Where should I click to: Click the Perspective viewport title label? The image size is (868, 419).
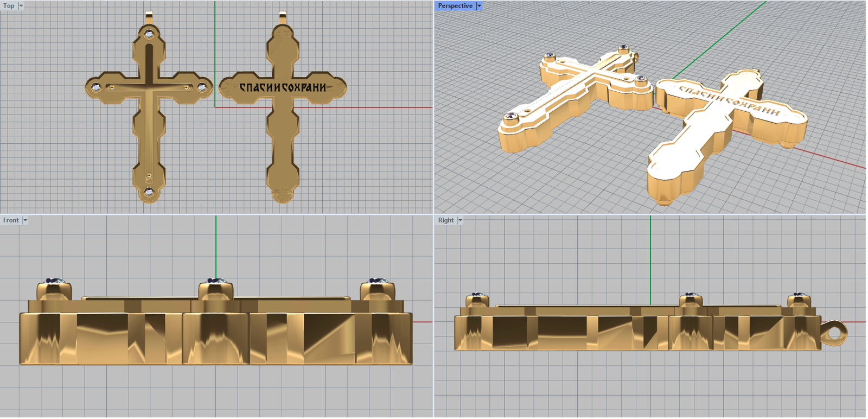pos(455,6)
